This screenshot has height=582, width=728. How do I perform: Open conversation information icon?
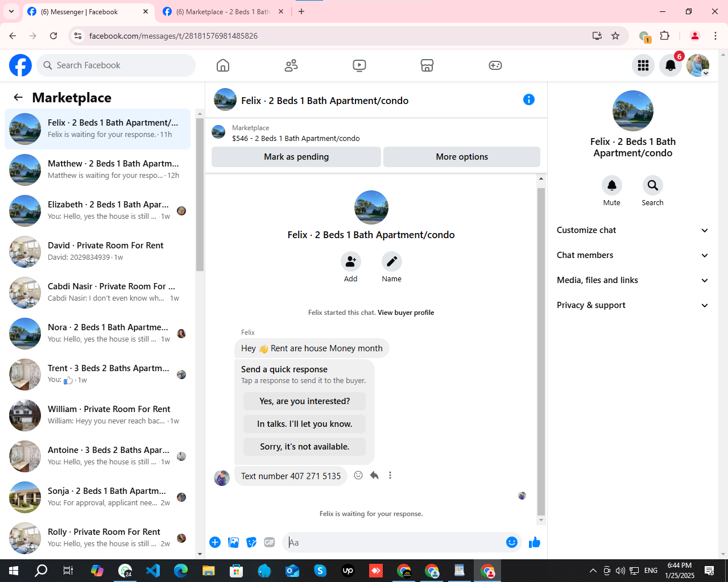pyautogui.click(x=529, y=99)
